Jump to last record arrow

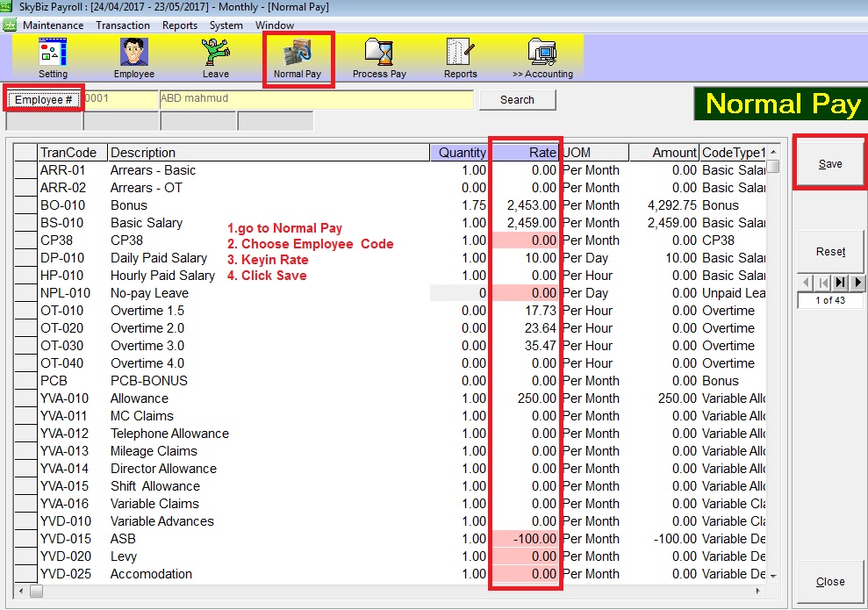pos(840,283)
